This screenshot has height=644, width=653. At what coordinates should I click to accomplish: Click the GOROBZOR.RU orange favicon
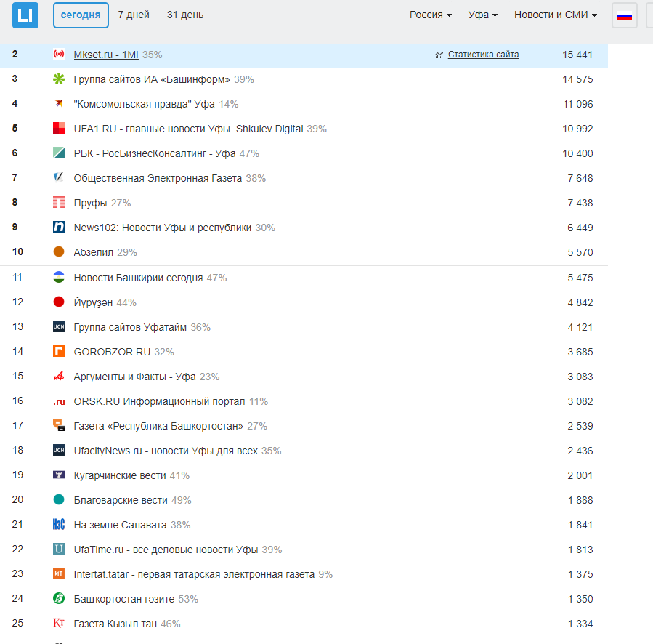[x=59, y=352]
